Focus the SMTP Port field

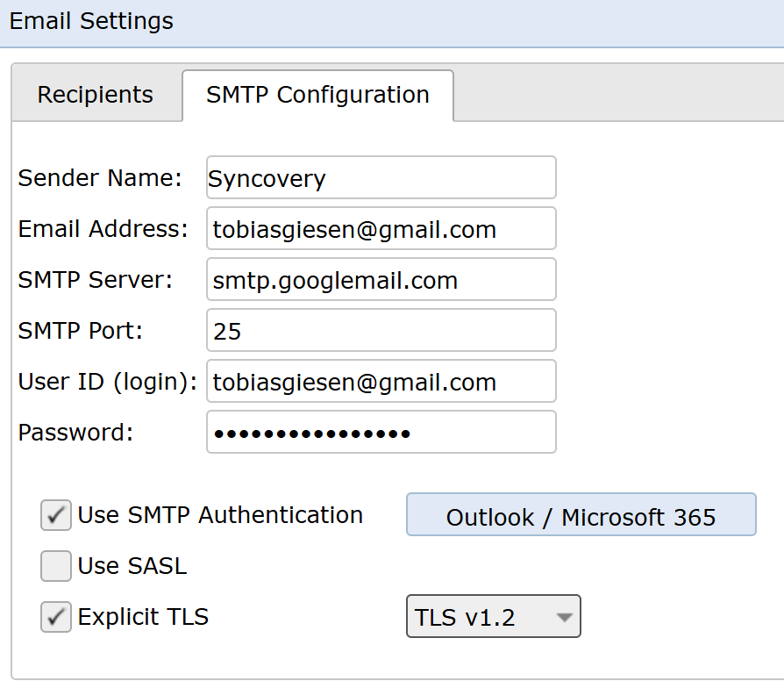381,330
